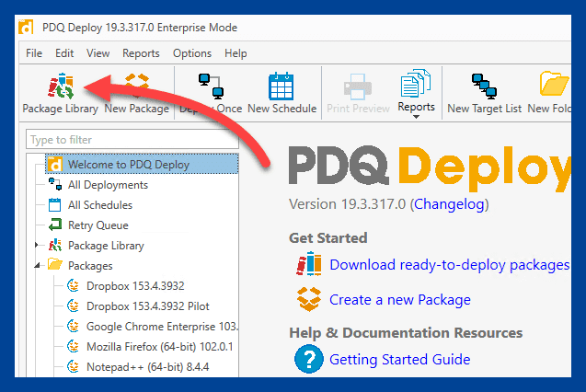This screenshot has width=586, height=392.
Task: Click the Packages folder icon
Action: pos(55,265)
